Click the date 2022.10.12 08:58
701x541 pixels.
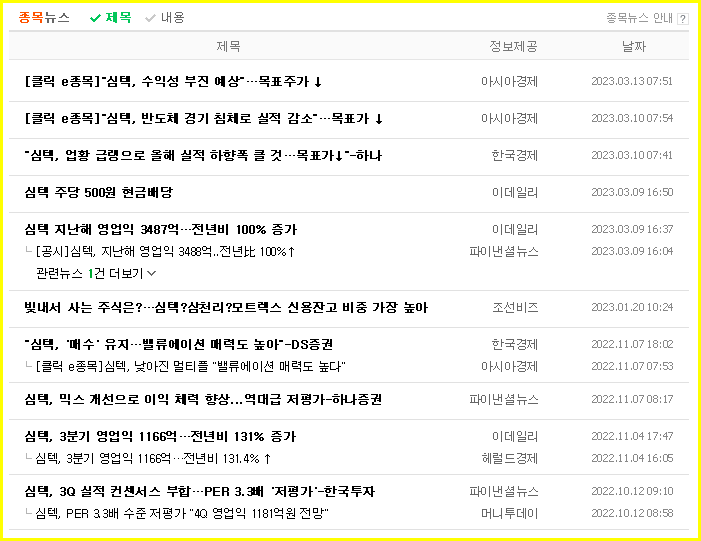point(632,514)
